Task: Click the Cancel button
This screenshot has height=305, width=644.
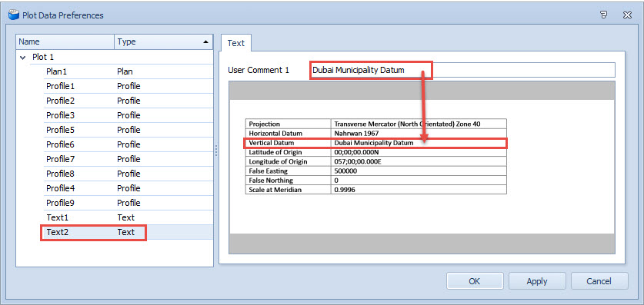Action: coord(599,281)
